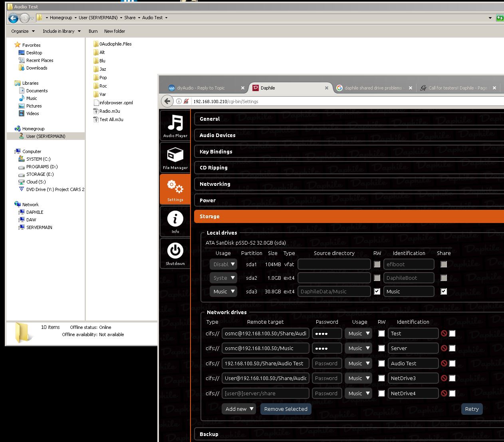
Task: Click Explorer address bar refresh icon
Action: pos(500,18)
